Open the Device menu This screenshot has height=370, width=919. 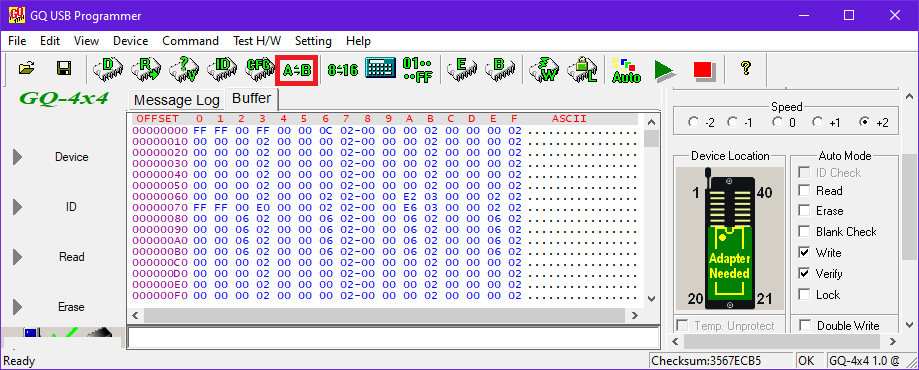coord(130,41)
